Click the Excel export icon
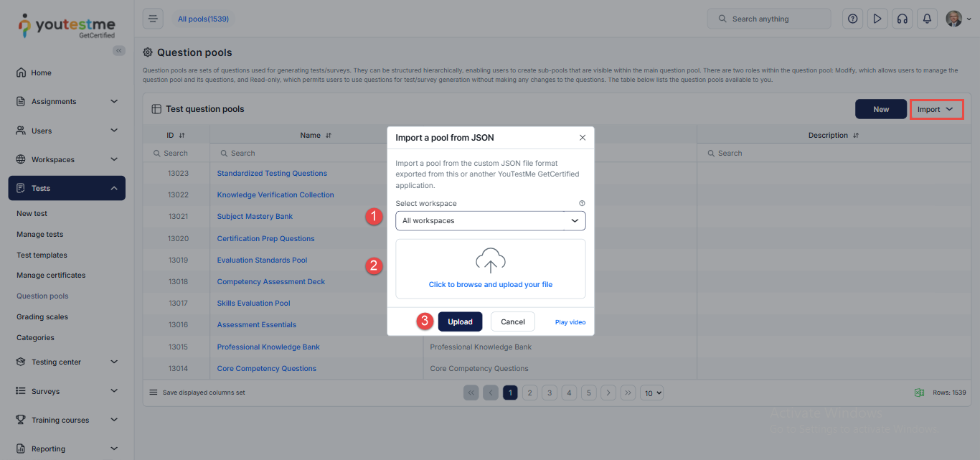The height and width of the screenshot is (460, 980). 919,393
